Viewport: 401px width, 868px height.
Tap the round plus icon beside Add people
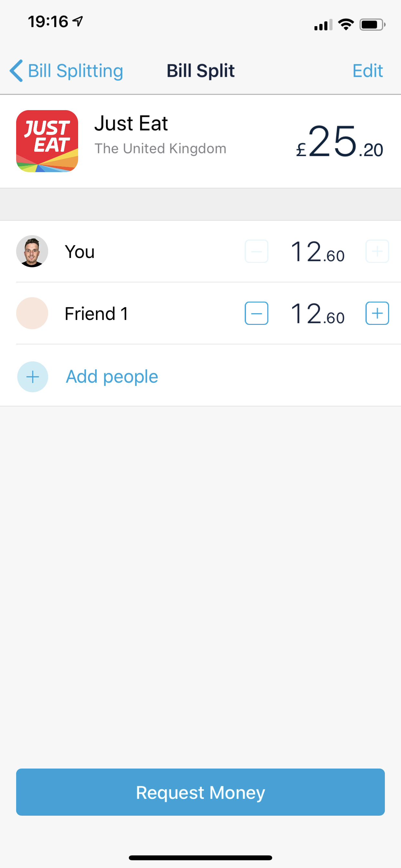click(x=33, y=377)
